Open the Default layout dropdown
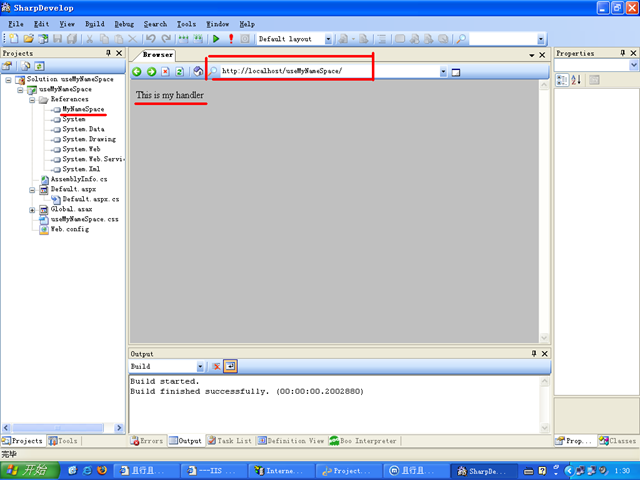Image resolution: width=640 pixels, height=480 pixels. click(x=328, y=39)
